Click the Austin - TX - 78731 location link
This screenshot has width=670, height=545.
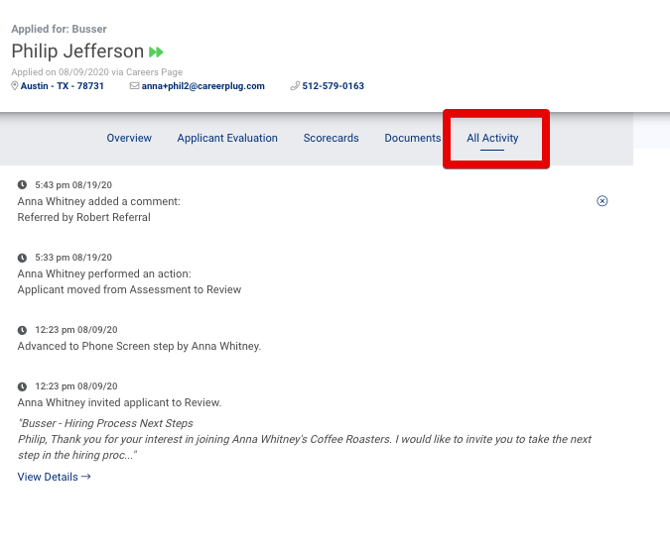(62, 86)
